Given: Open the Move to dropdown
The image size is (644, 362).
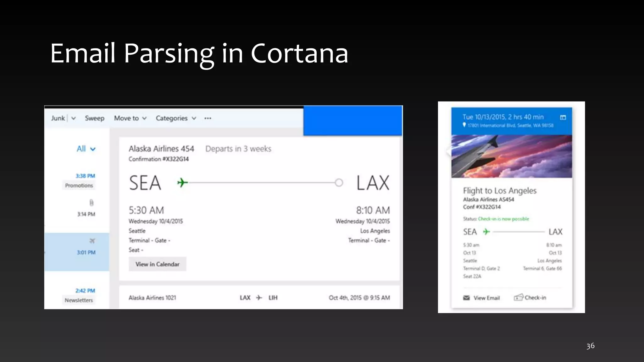Looking at the screenshot, I should (130, 118).
